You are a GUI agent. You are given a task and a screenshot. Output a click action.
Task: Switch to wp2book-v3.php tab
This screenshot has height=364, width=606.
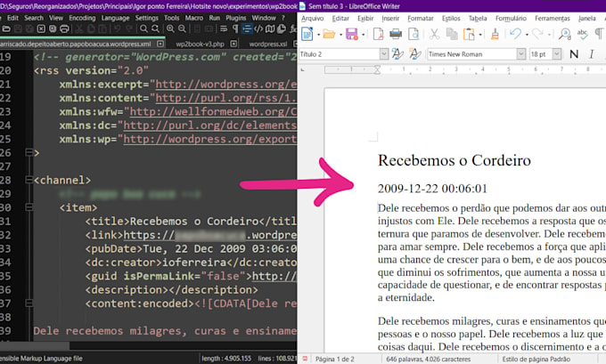click(x=200, y=44)
